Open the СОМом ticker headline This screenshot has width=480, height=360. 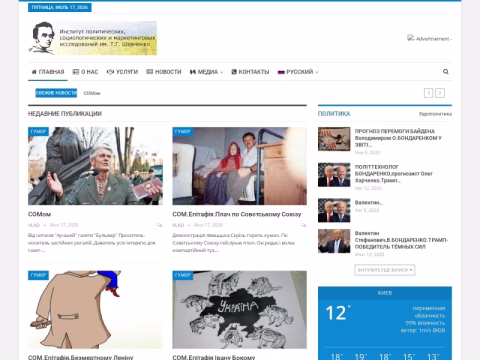tap(92, 93)
